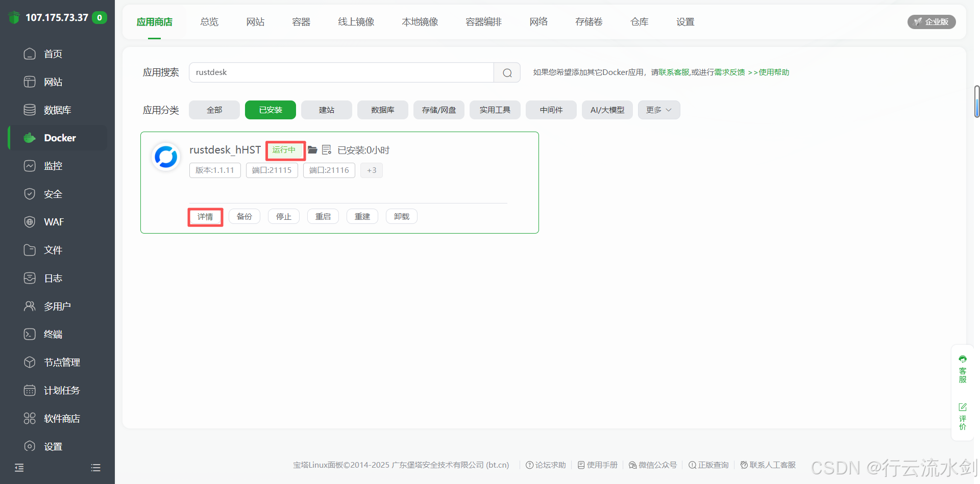Stop rustdesk with 停止 button
Image resolution: width=980 pixels, height=484 pixels.
click(283, 217)
